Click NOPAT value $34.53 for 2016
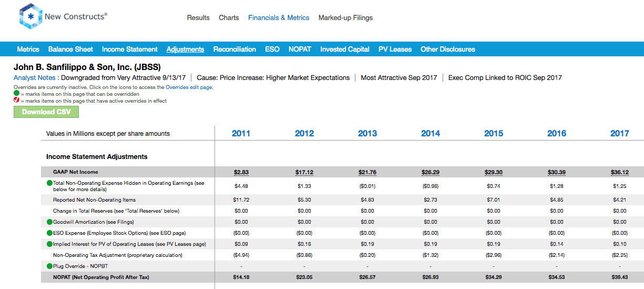This screenshot has height=289, width=644. point(556,277)
